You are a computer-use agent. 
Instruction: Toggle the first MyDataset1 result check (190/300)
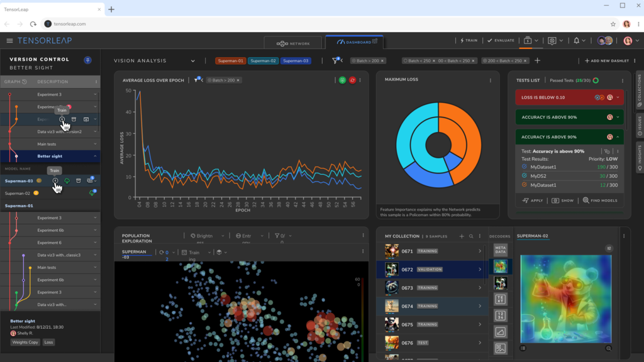524,167
